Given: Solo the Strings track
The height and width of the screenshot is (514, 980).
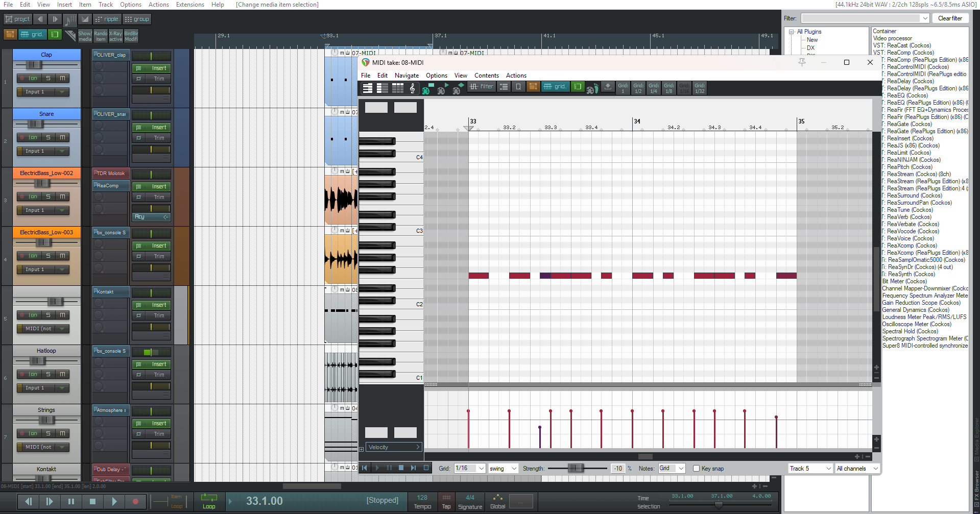Looking at the screenshot, I should pos(49,433).
